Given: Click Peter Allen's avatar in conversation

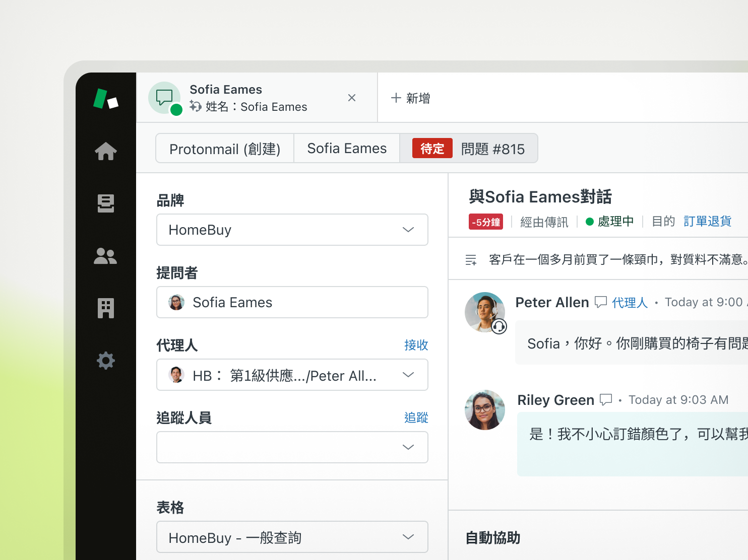Looking at the screenshot, I should 485,312.
